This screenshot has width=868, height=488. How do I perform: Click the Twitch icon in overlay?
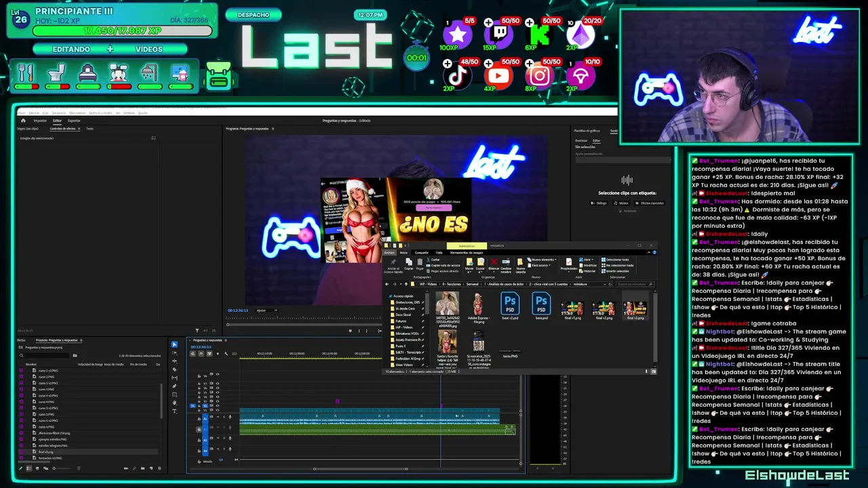pos(498,35)
